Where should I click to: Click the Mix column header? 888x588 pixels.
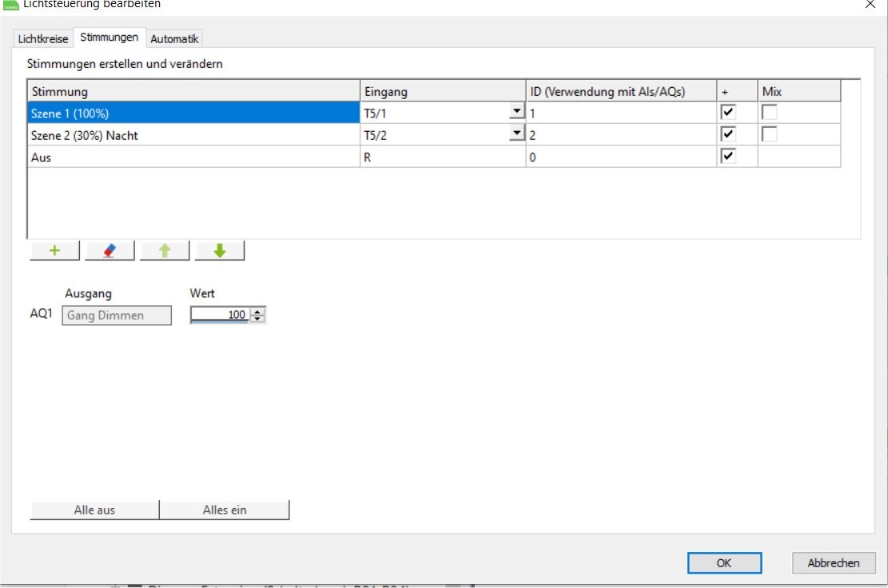[x=799, y=91]
